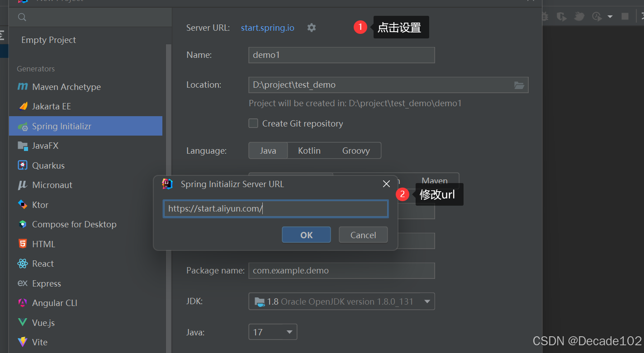Click the HTML5 shield icon
644x353 pixels.
pyautogui.click(x=23, y=244)
